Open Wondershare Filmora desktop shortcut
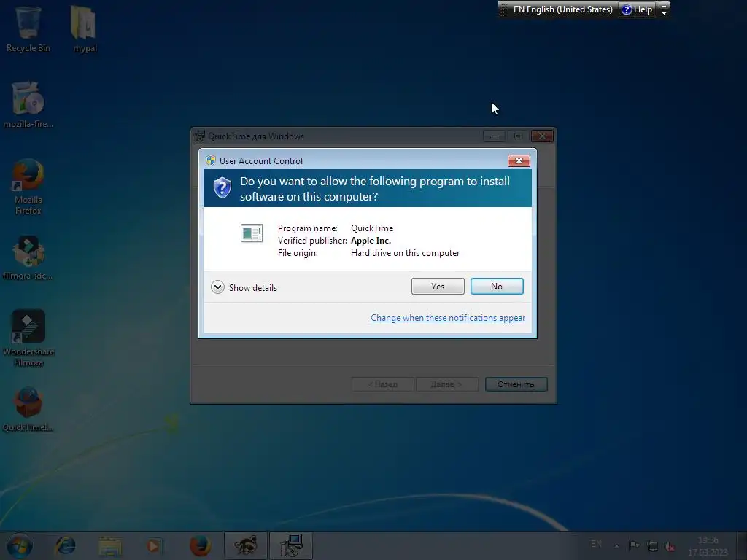This screenshot has height=560, width=747. point(28,338)
